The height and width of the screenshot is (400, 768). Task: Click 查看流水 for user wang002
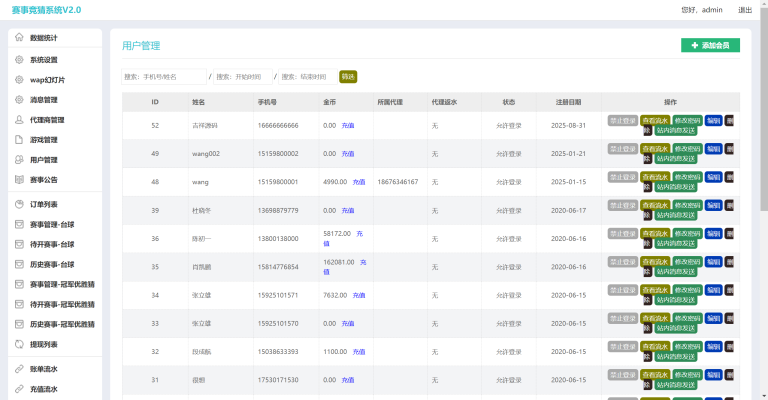(655, 148)
